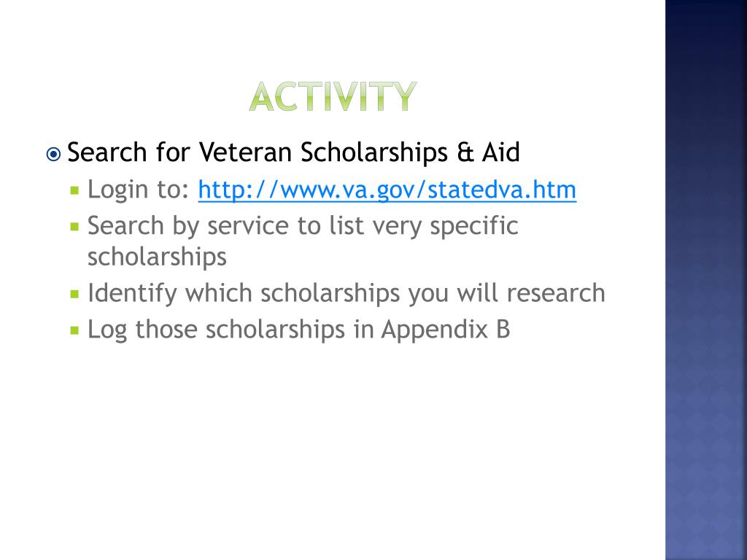Click the ACTIVITY slide title

(333, 97)
